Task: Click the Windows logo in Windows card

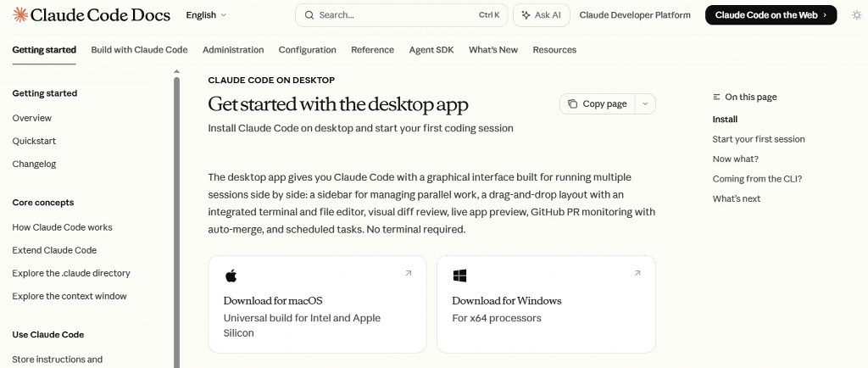Action: (459, 276)
